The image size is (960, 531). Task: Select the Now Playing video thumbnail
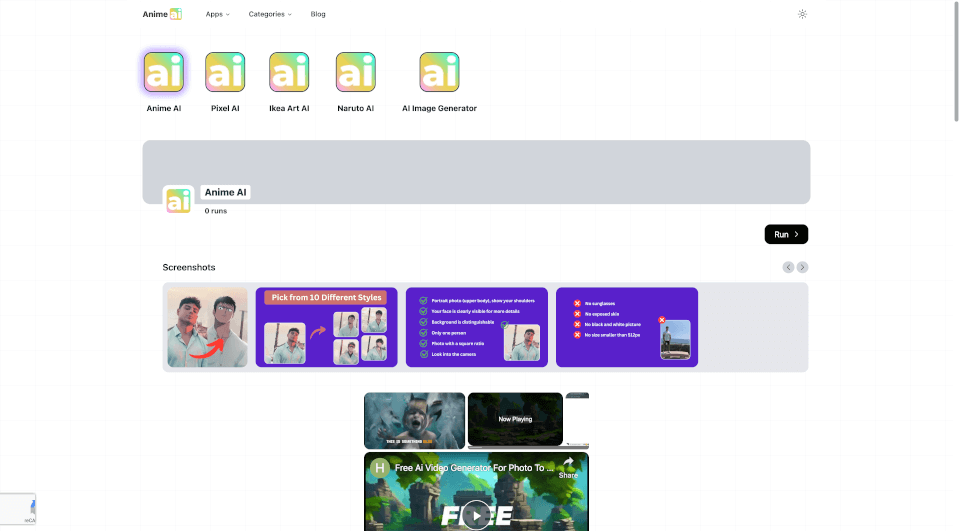pyautogui.click(x=515, y=420)
